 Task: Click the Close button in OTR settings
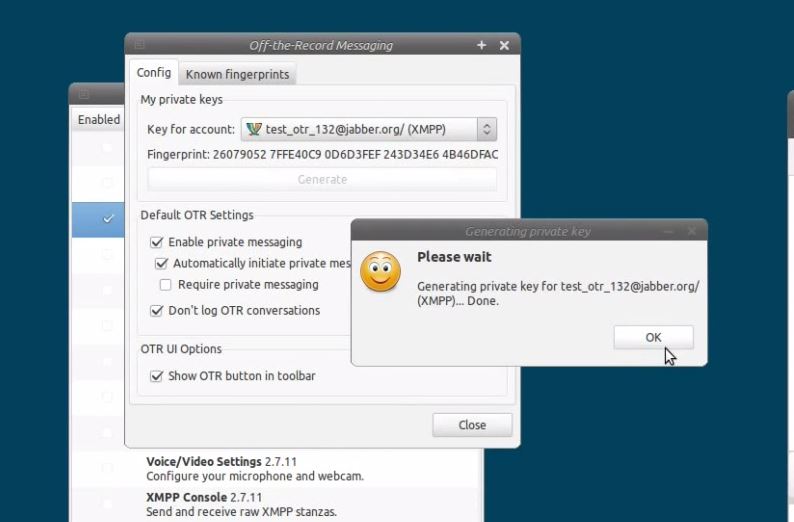tap(472, 425)
